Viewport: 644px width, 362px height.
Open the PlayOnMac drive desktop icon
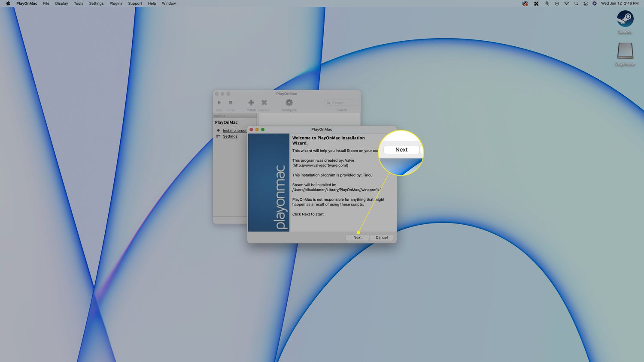tap(625, 51)
